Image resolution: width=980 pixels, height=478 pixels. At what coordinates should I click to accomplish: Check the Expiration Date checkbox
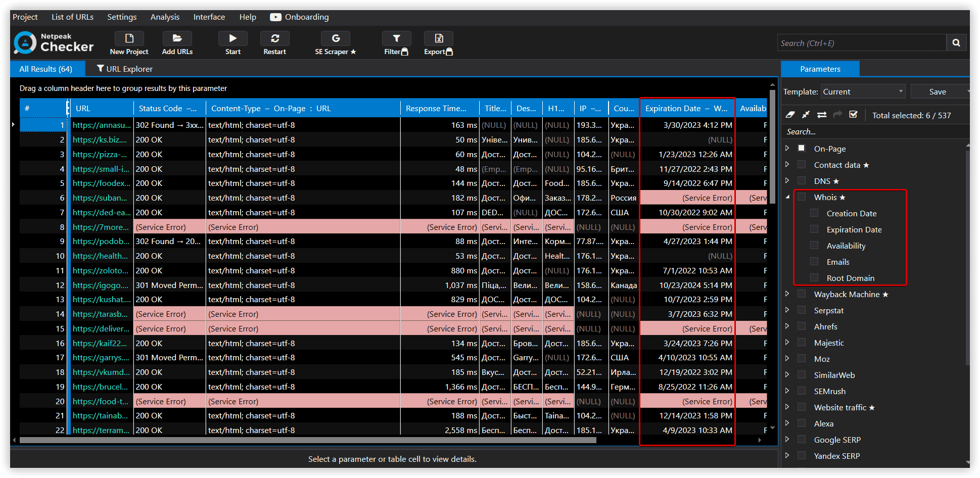(x=814, y=229)
